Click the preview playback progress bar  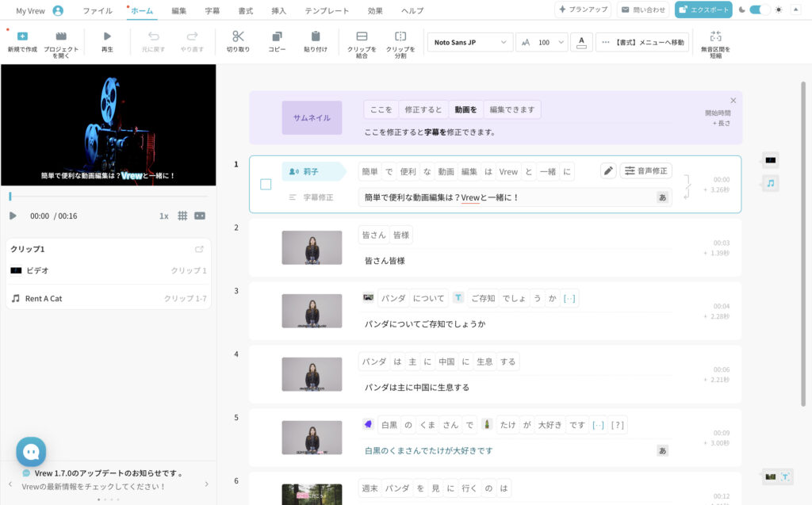point(108,197)
